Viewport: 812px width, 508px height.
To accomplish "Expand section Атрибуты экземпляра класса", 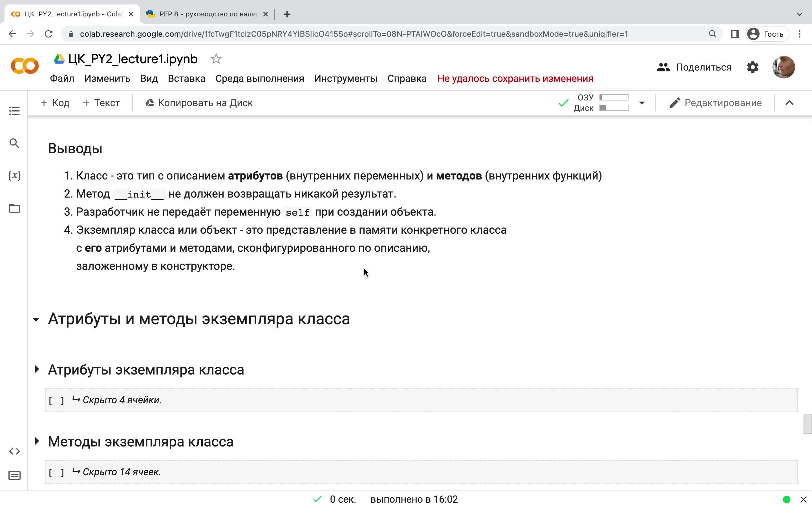I will [x=37, y=369].
